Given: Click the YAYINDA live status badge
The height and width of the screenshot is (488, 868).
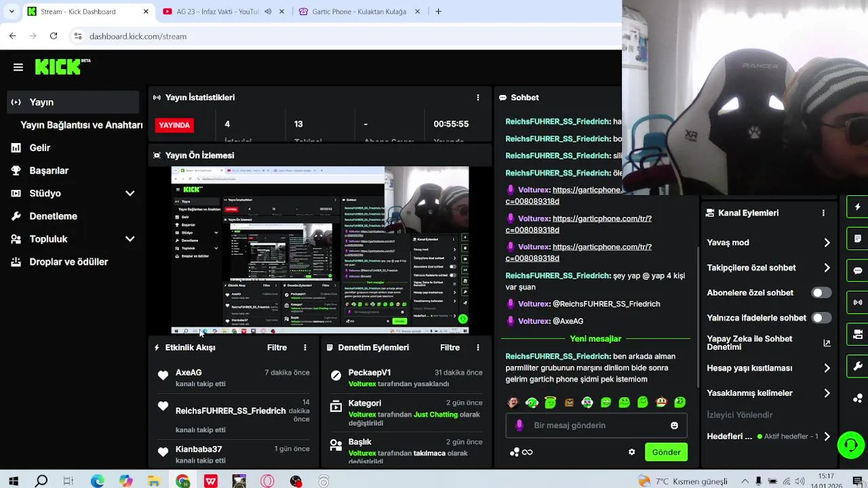Looking at the screenshot, I should coord(174,125).
